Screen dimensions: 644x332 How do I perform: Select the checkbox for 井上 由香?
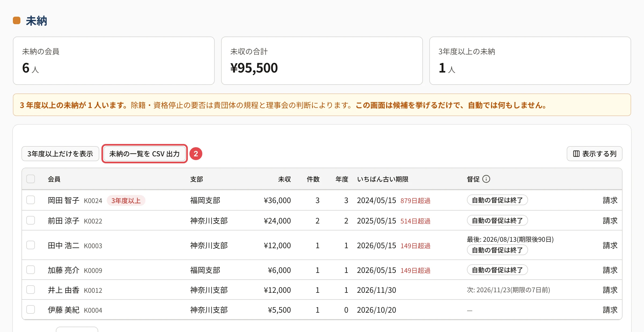(x=31, y=290)
